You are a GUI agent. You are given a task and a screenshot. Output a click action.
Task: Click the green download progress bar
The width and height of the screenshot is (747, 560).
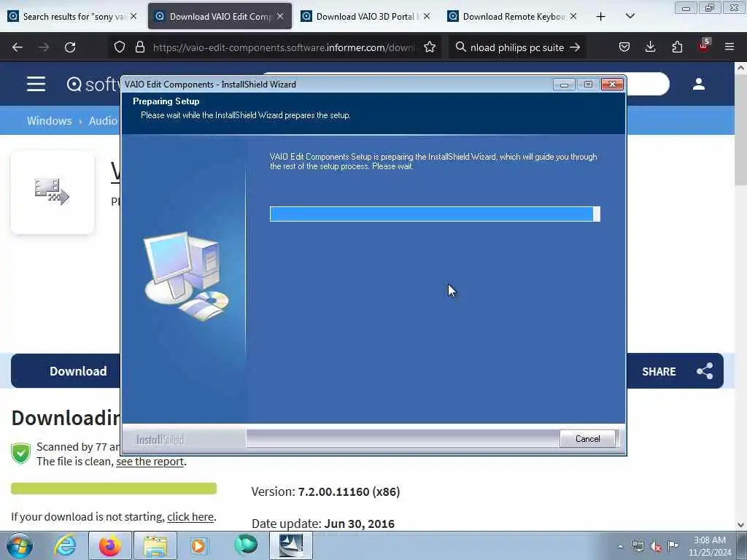[114, 489]
